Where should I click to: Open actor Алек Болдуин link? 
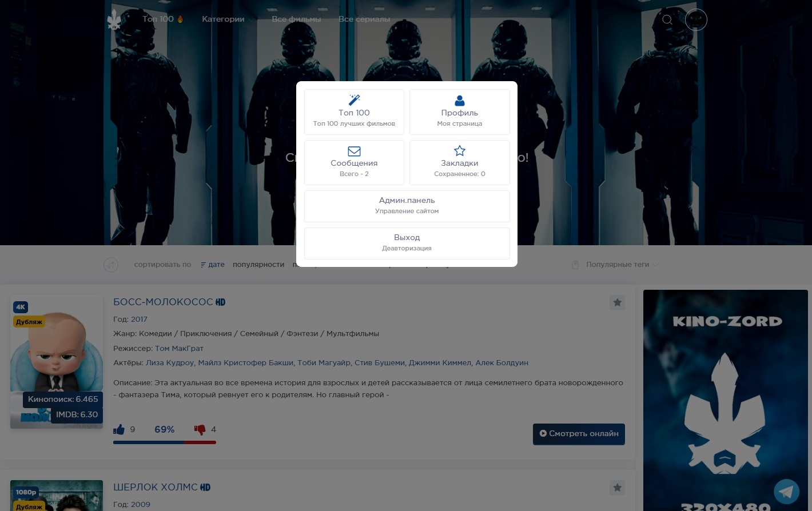tap(502, 362)
